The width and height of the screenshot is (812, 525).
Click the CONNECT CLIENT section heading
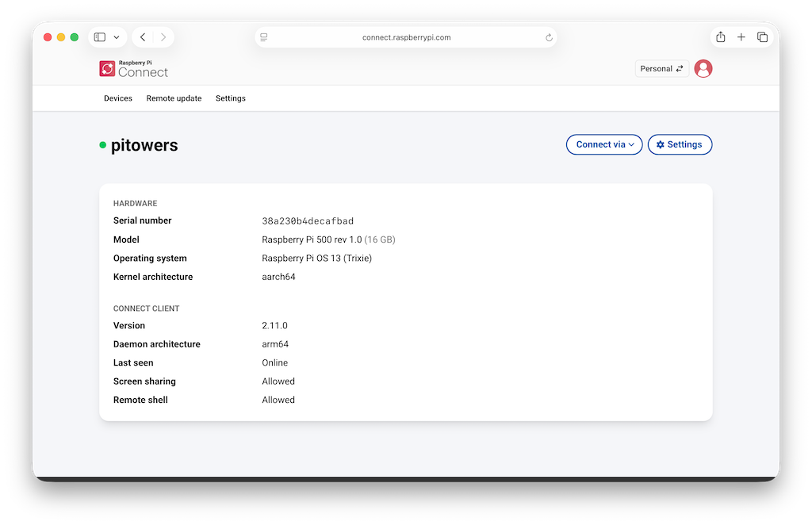146,308
